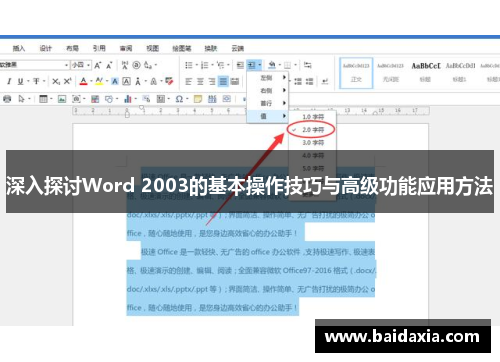This screenshot has width=500, height=362.
Task: Shrink font size with smaller A icon
Action: [109, 65]
